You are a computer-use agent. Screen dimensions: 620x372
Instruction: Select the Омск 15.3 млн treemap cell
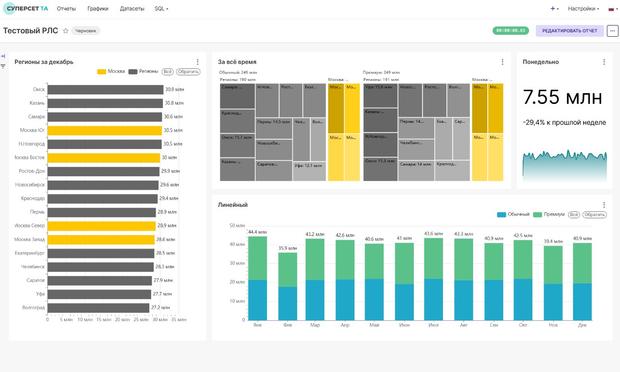380,170
